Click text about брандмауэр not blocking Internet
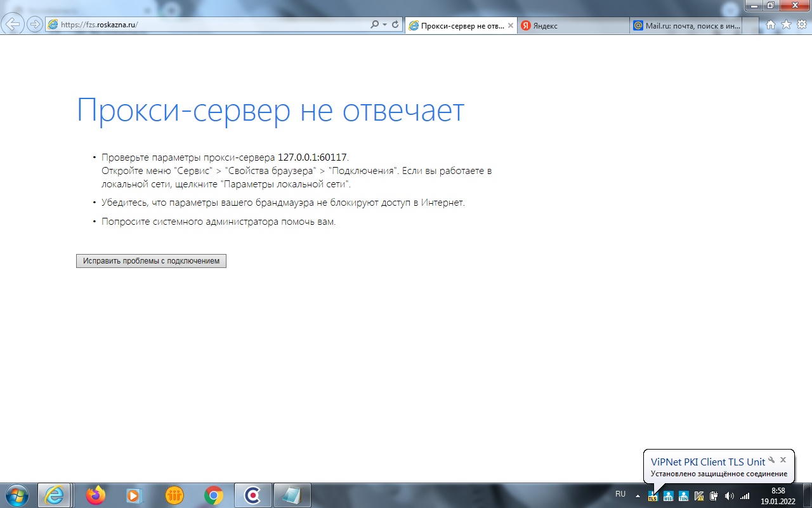 tap(283, 203)
